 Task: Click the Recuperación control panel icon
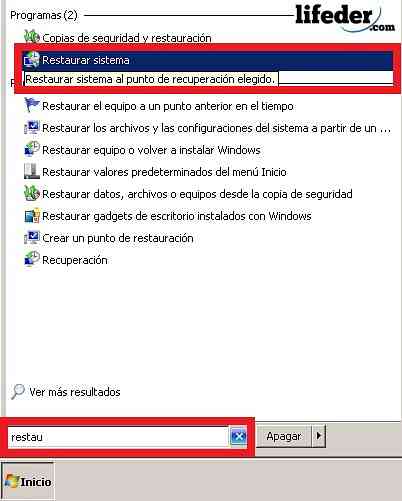pos(32,260)
